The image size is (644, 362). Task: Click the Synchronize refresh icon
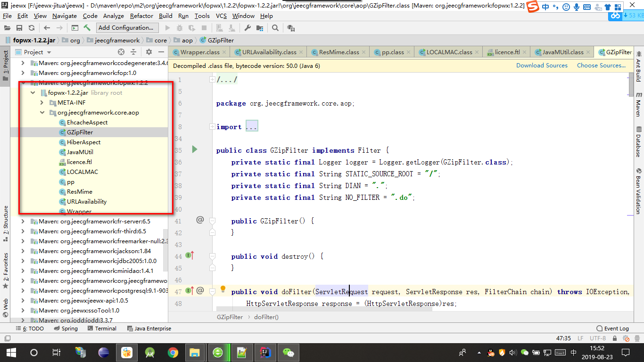(31, 28)
